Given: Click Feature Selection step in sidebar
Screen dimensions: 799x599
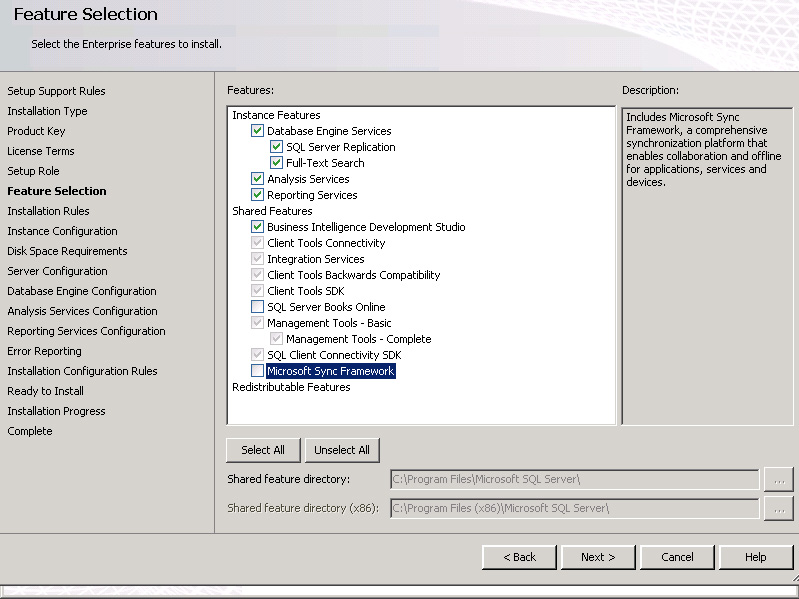Looking at the screenshot, I should [57, 191].
